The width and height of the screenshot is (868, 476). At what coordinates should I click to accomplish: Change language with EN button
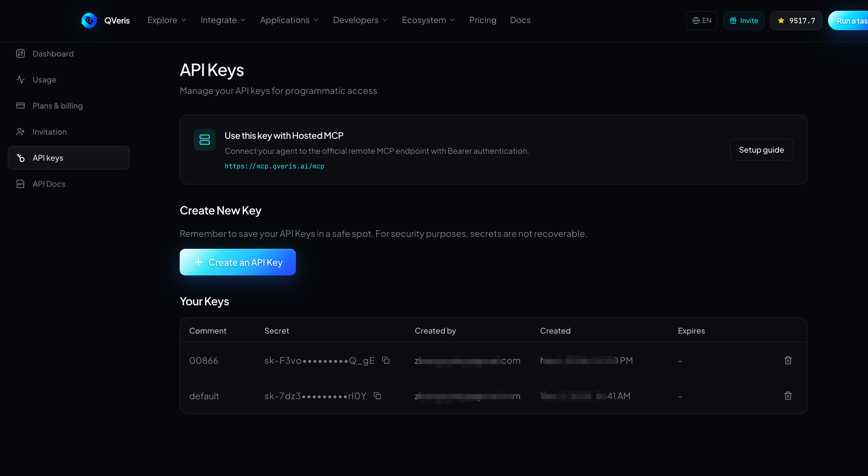[x=702, y=21]
